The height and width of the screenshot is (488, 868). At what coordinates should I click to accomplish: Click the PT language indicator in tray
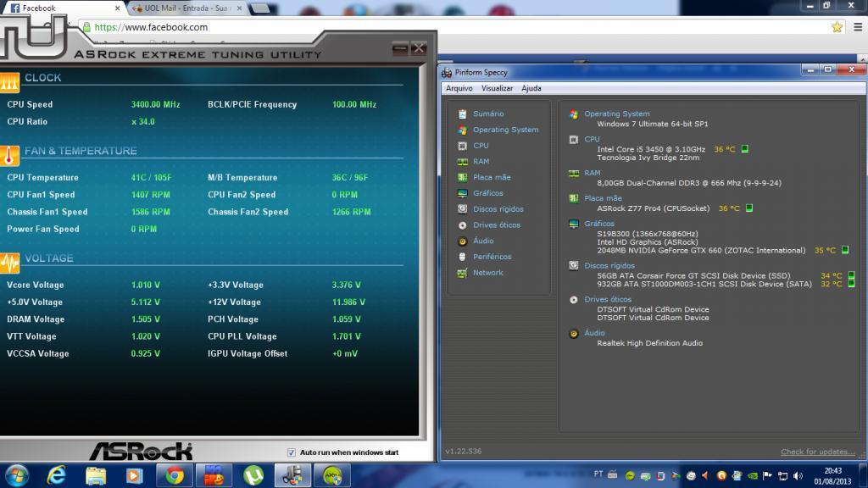598,474
